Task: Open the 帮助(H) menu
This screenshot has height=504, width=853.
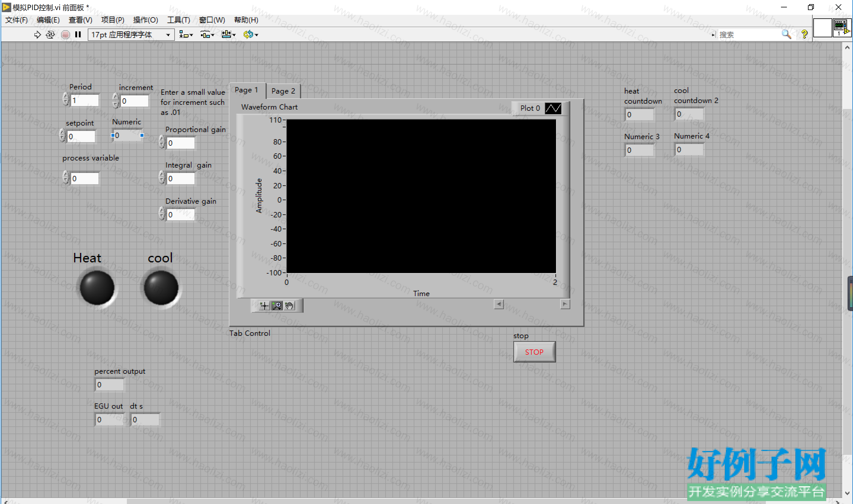Action: 246,20
